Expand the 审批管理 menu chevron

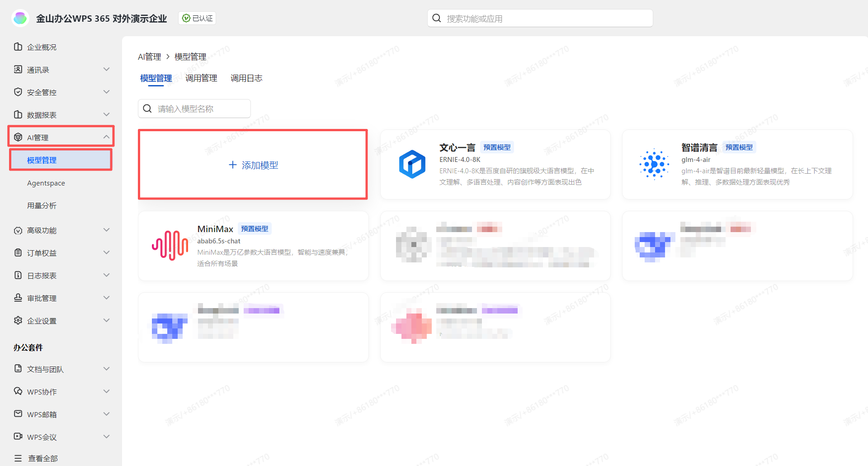pos(107,298)
